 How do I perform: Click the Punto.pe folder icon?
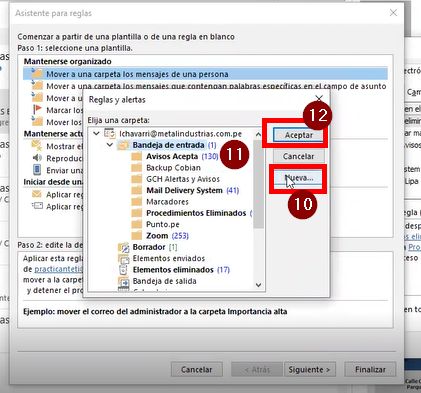pos(137,224)
